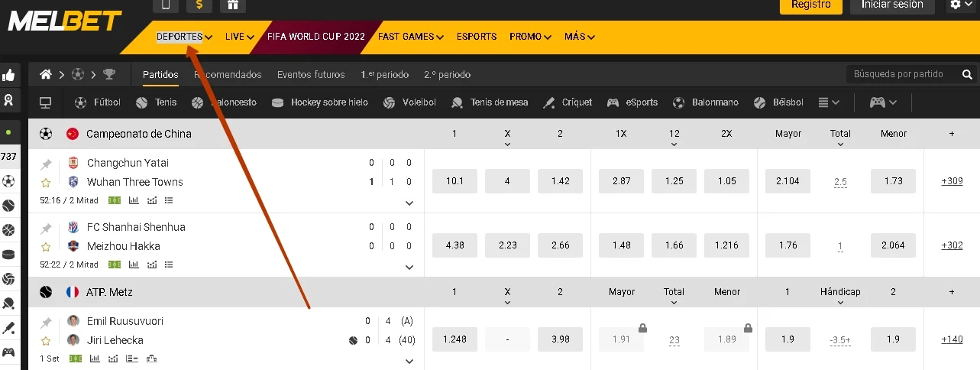Open +302 more markets link
This screenshot has width=980, height=370.
click(952, 245)
